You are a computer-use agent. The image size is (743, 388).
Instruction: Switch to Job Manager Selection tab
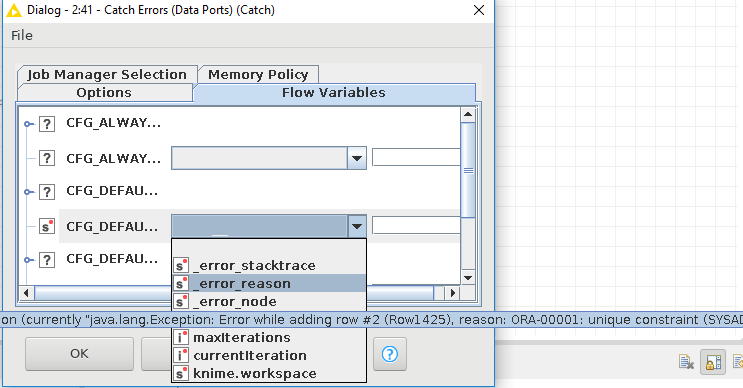coord(107,74)
